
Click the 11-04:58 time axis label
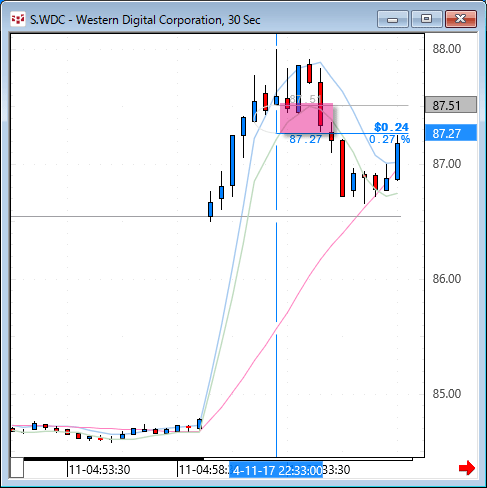click(x=203, y=470)
